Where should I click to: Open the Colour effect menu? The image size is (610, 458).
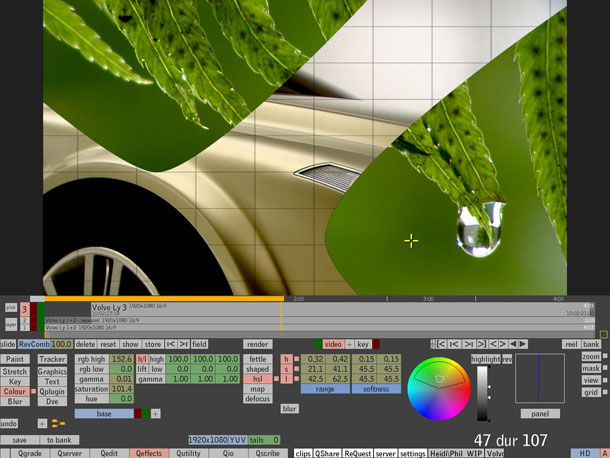pyautogui.click(x=15, y=391)
